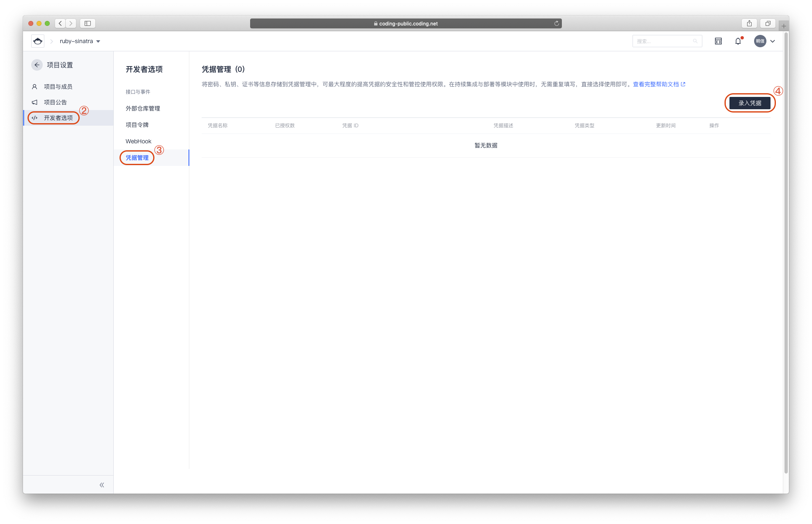This screenshot has width=812, height=524.
Task: Expand the user avatar menu arrow
Action: 773,41
